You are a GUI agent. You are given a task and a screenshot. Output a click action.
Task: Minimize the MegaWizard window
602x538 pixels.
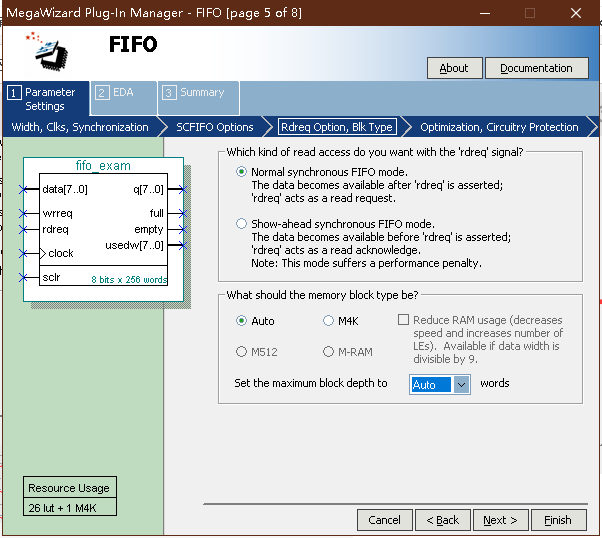485,13
